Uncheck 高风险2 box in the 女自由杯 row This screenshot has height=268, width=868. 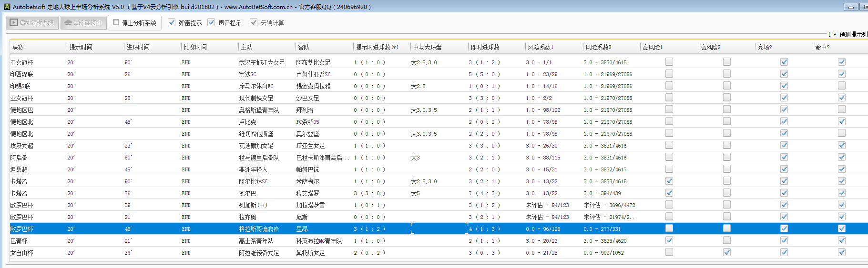[x=726, y=252]
